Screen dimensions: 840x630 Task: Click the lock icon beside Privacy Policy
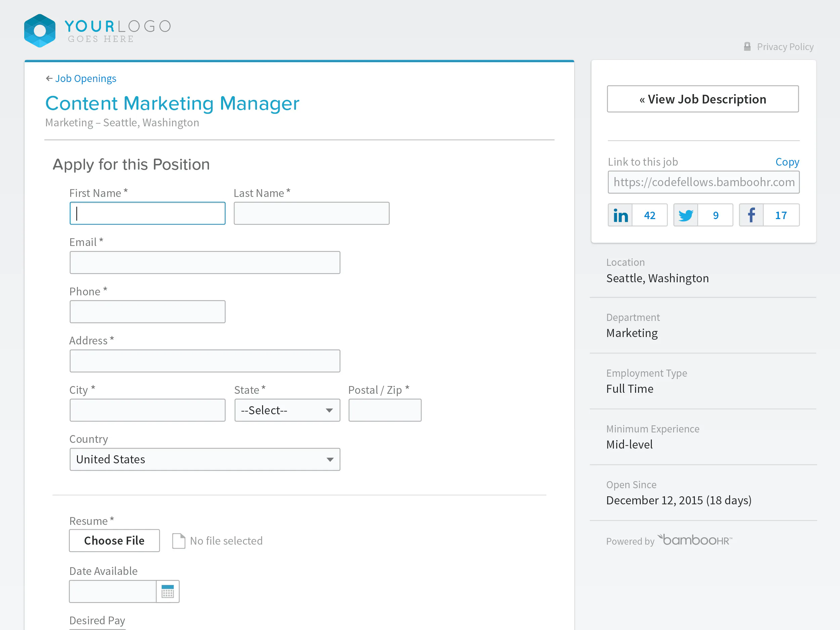[x=747, y=46]
